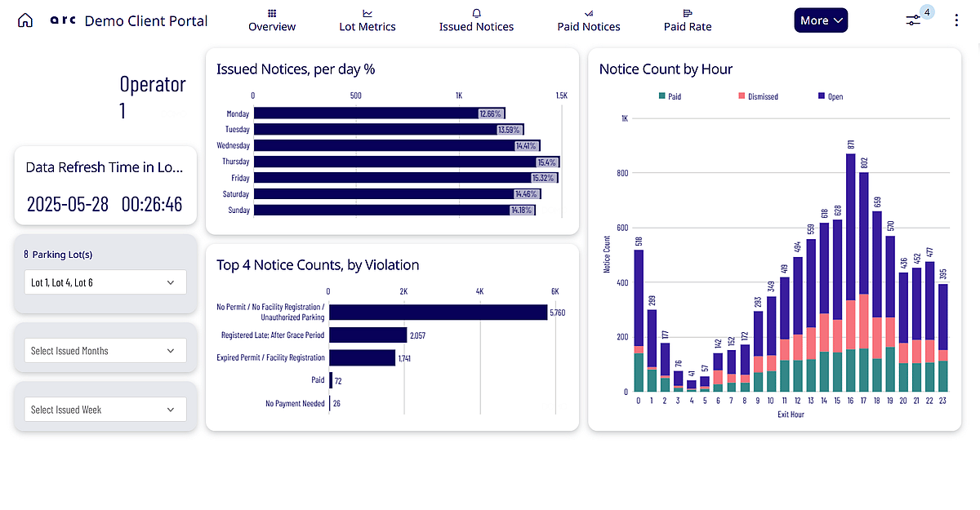980x510 pixels.
Task: Expand the Parking Lot(s) dropdown
Action: pyautogui.click(x=105, y=282)
